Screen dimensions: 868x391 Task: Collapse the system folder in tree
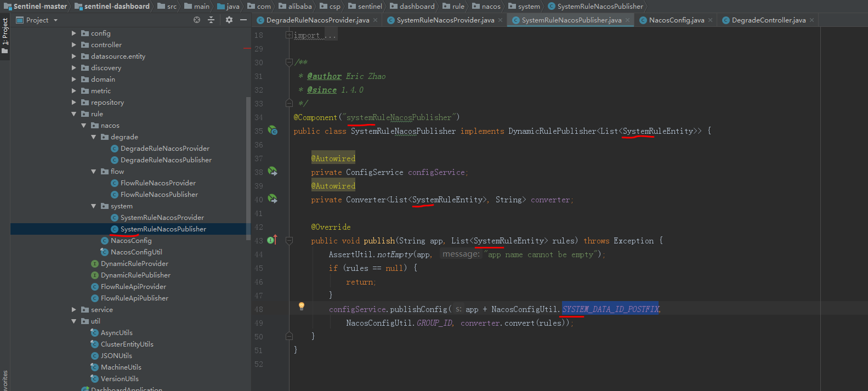94,206
